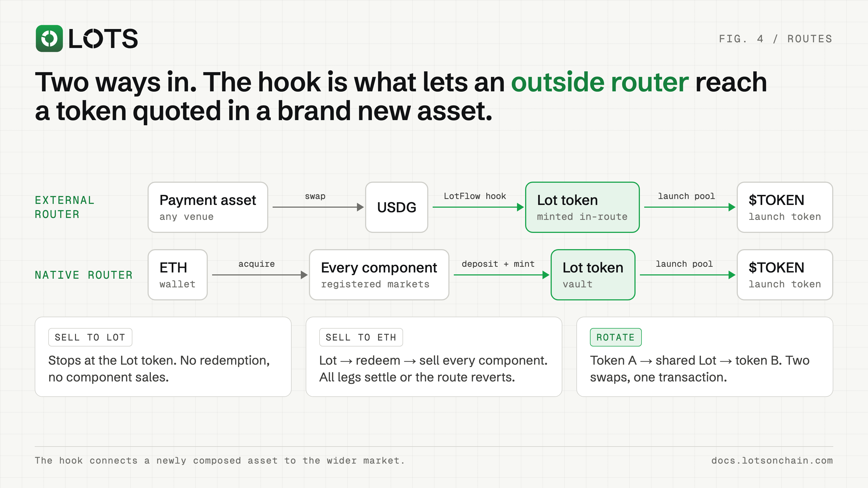Click 'Stops at the Lot token' description text
The image size is (868, 488).
[159, 369]
